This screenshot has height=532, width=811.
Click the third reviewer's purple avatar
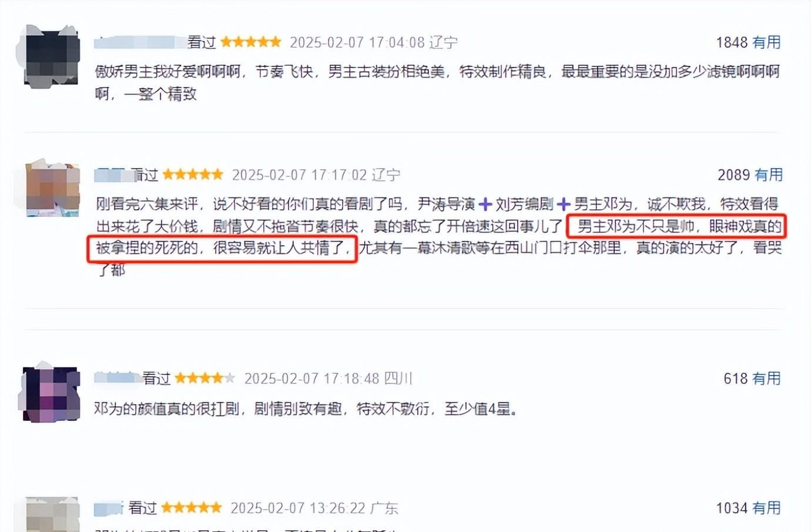pos(51,392)
